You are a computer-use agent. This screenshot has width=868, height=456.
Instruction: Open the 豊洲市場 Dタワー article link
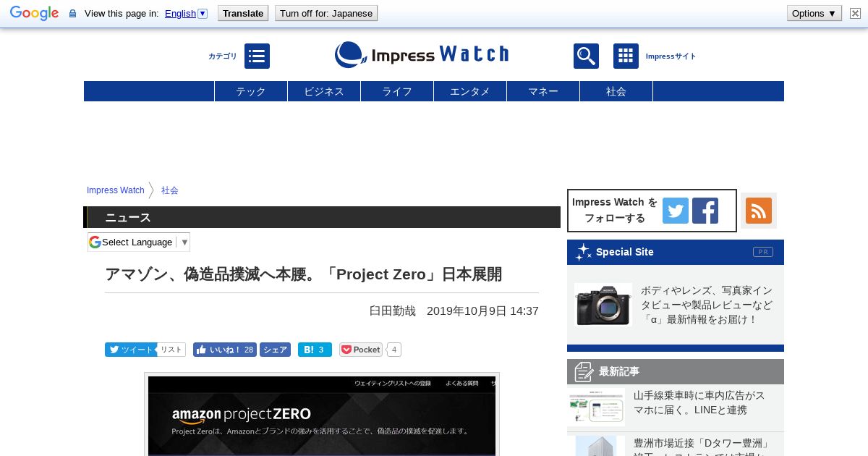pyautogui.click(x=702, y=446)
